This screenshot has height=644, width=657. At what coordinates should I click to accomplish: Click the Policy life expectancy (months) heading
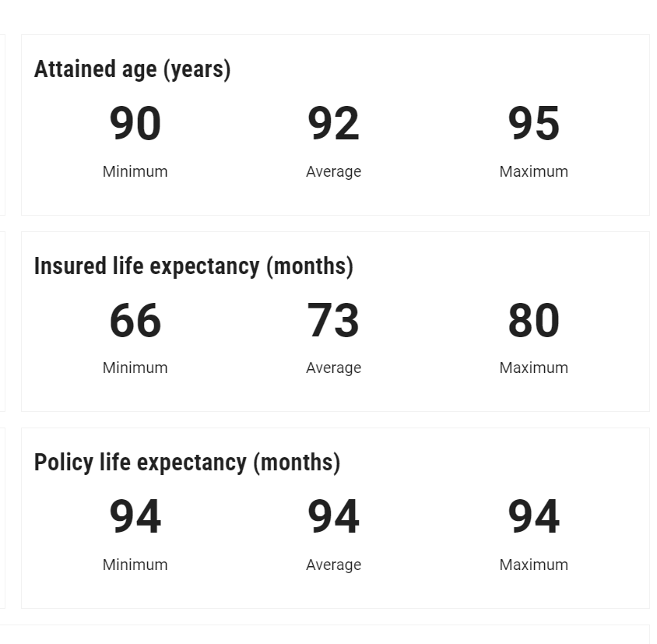pos(187,463)
